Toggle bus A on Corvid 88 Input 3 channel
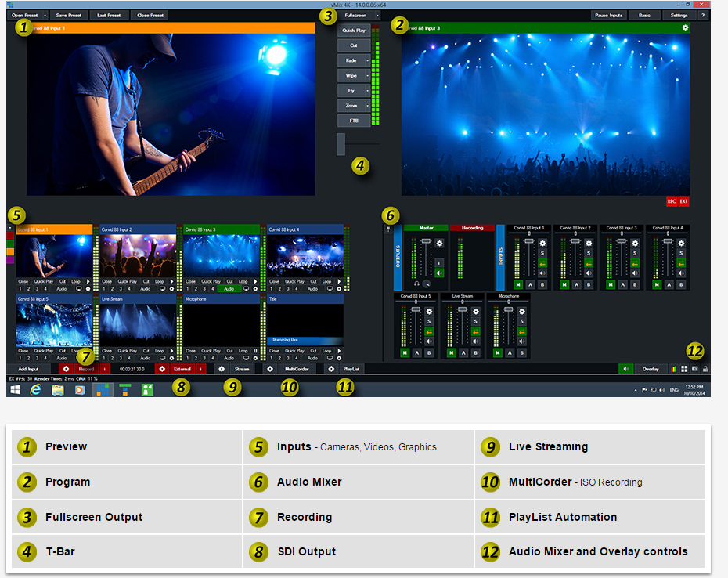This screenshot has width=728, height=578. (x=622, y=284)
